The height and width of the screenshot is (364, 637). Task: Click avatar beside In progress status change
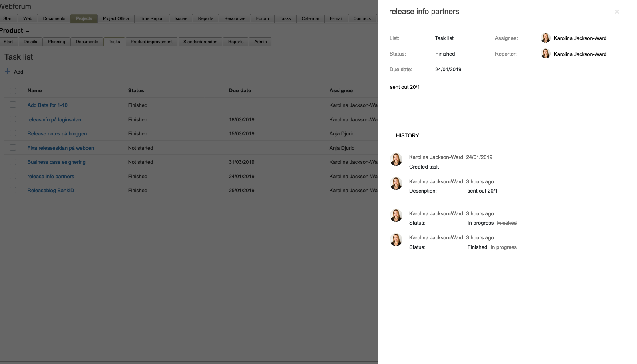point(396,215)
